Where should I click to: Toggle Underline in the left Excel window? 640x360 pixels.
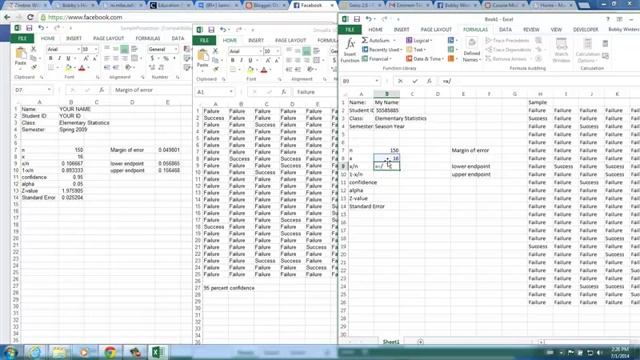point(68,58)
